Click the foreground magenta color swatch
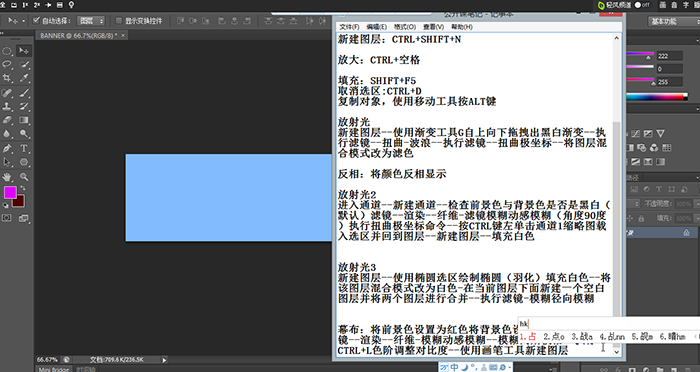The width and height of the screenshot is (700, 372). click(x=10, y=192)
